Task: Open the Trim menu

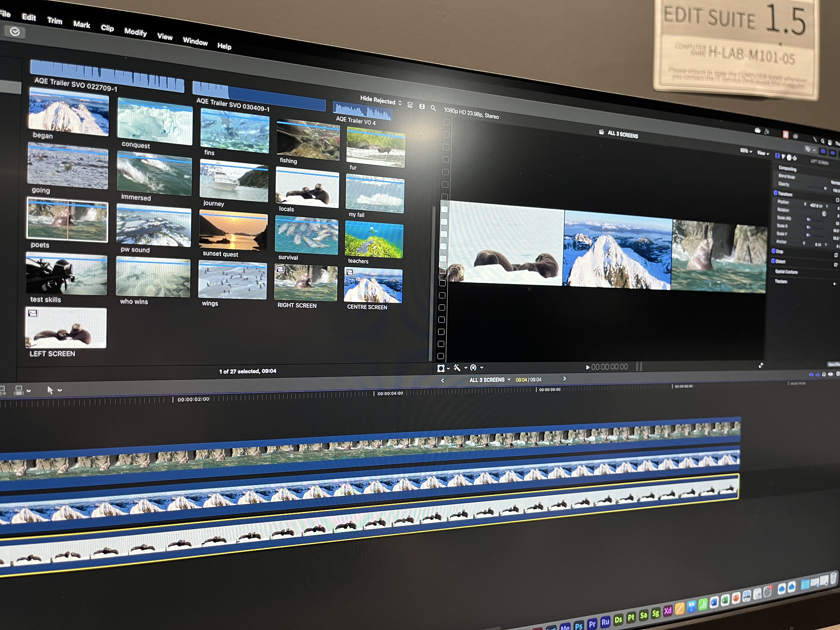Action: [55, 21]
